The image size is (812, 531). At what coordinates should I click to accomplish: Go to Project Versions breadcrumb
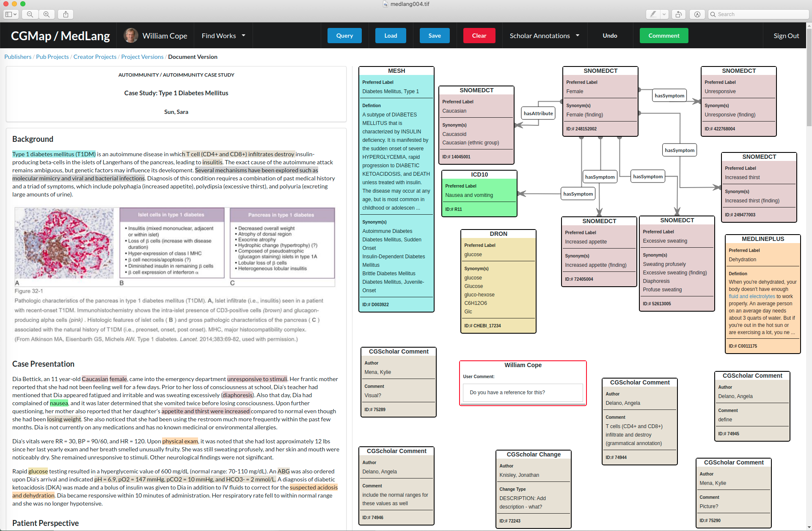click(142, 57)
